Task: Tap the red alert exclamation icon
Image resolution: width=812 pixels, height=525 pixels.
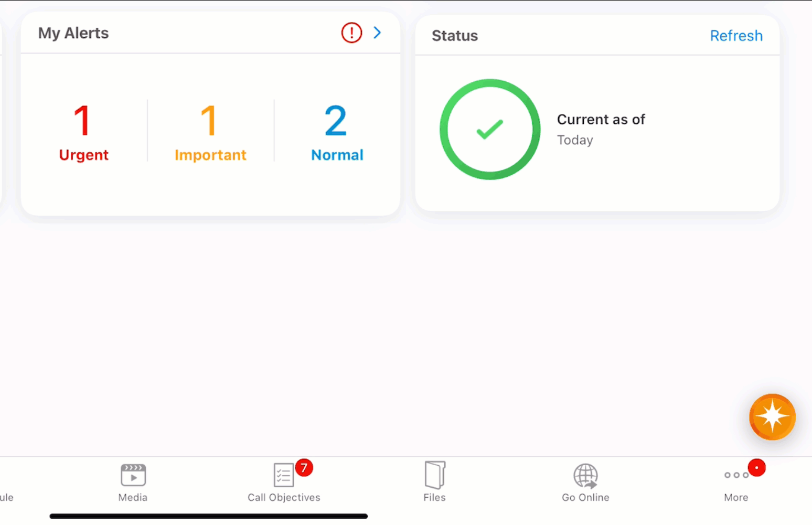Action: point(351,33)
